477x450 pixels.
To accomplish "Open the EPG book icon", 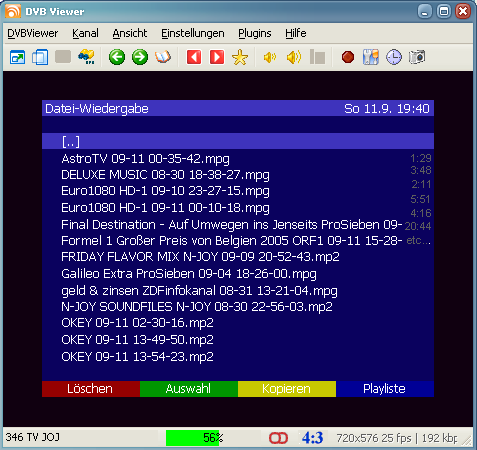I will (163, 57).
